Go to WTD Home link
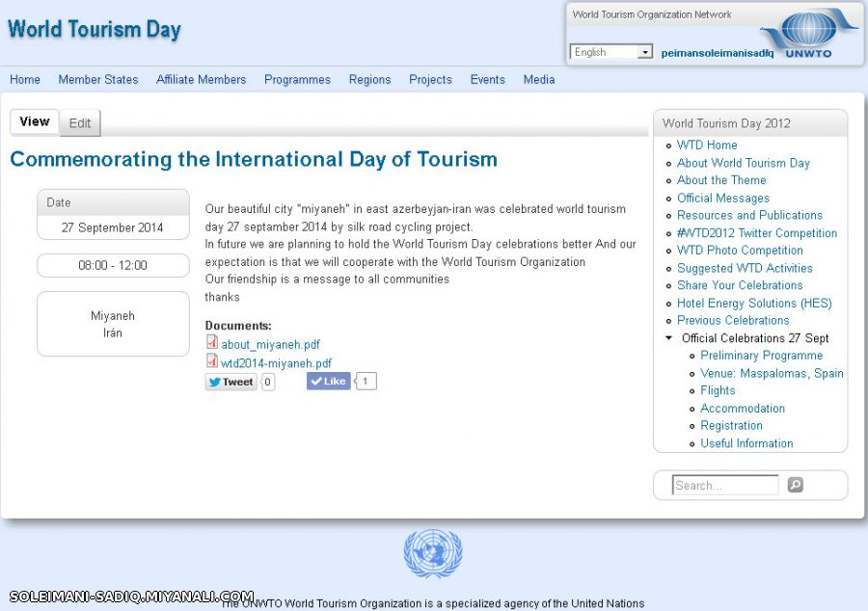 pos(707,145)
